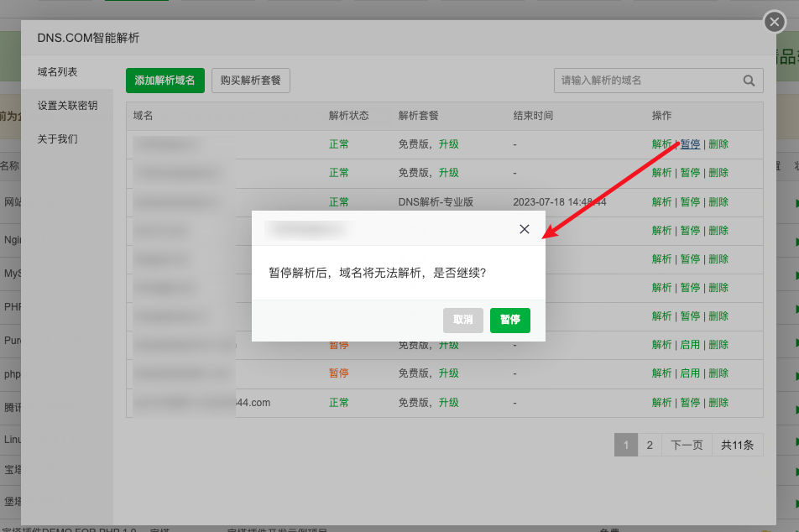Close the DNS.COM智能解析 panel with the round X
799x532 pixels.
tap(775, 22)
